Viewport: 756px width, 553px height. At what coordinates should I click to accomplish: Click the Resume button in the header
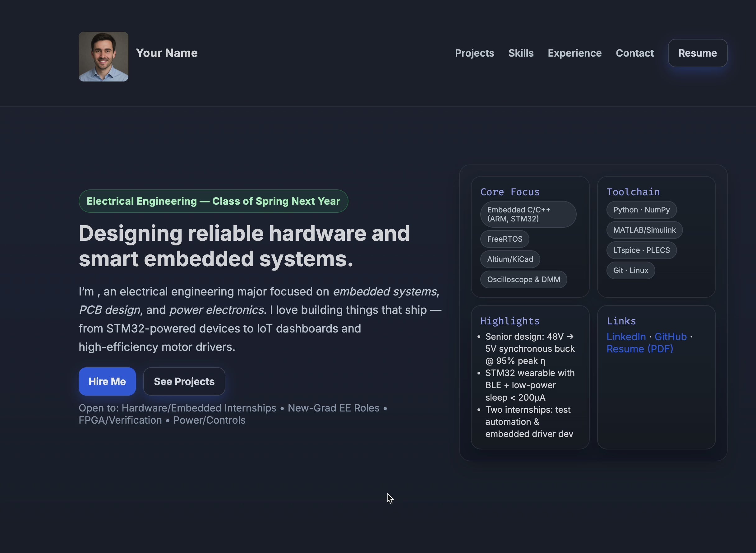click(698, 53)
